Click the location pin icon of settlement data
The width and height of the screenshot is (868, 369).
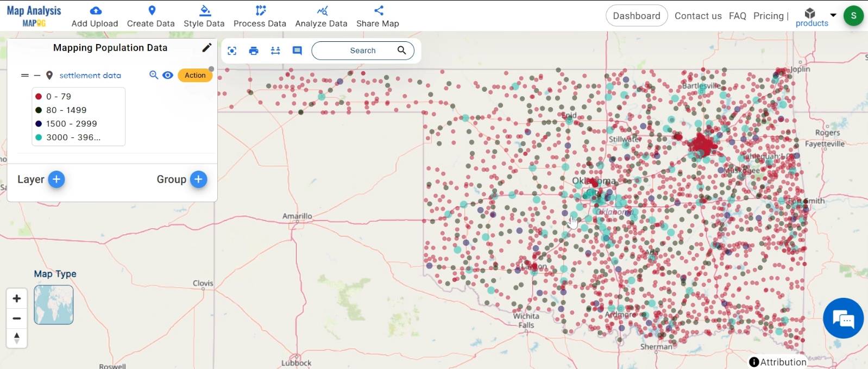(49, 76)
